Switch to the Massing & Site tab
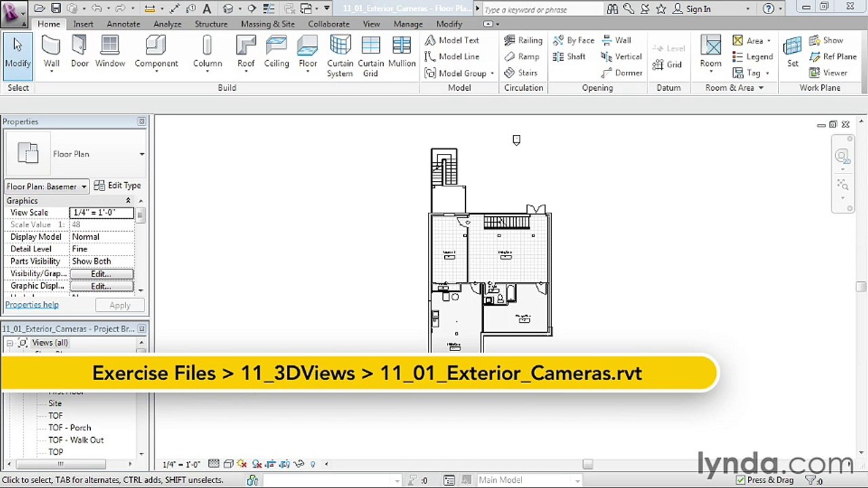Image resolution: width=868 pixels, height=488 pixels. click(268, 24)
